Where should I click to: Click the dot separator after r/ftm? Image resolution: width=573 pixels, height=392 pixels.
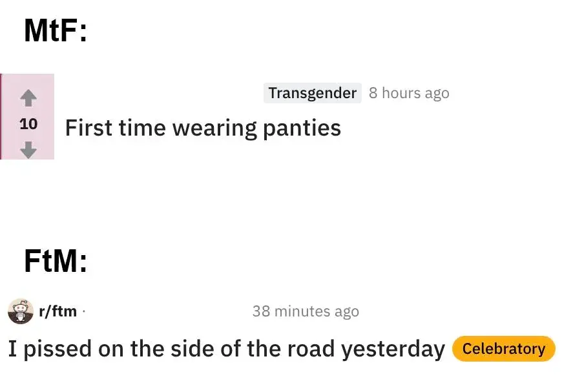point(84,312)
